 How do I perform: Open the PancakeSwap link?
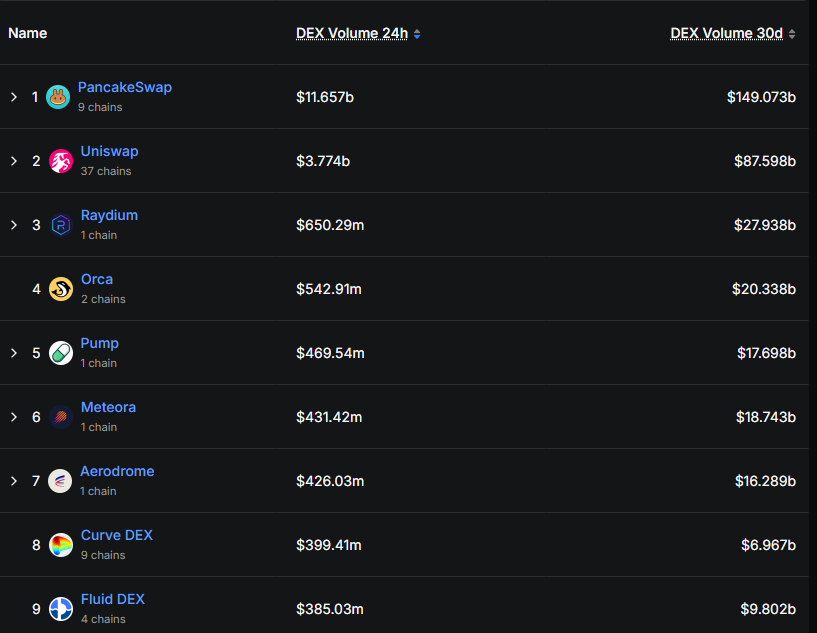pyautogui.click(x=125, y=88)
